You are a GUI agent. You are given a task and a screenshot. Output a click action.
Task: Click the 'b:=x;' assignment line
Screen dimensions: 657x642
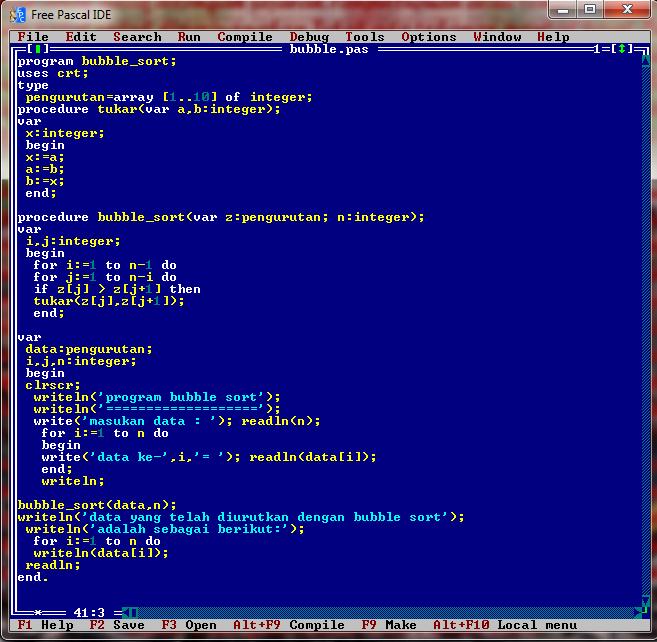point(45,181)
